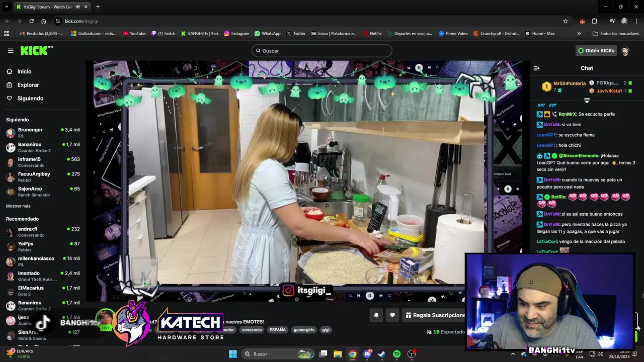Expand the following list with Mostrar más
The width and height of the screenshot is (644, 362).
pos(18,206)
